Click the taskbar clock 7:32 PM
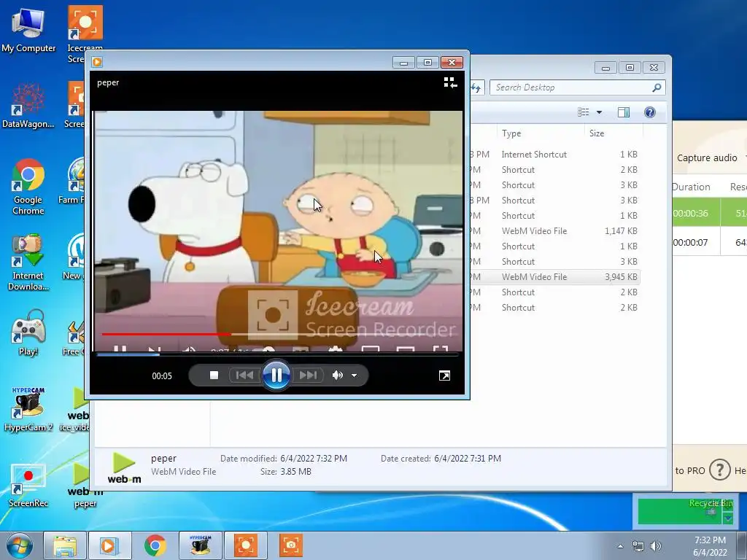The height and width of the screenshot is (560, 747). 710,540
